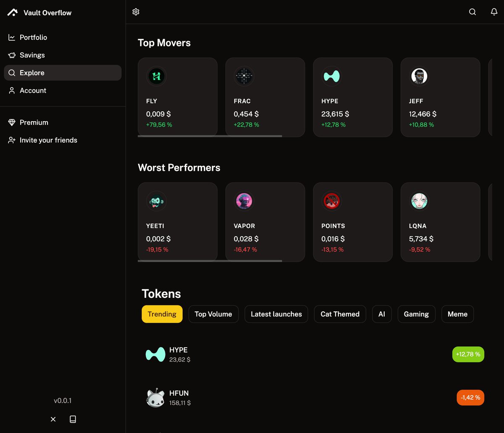The image size is (504, 433).
Task: Open the FLY card price 0,009 $
Action: pos(158,114)
